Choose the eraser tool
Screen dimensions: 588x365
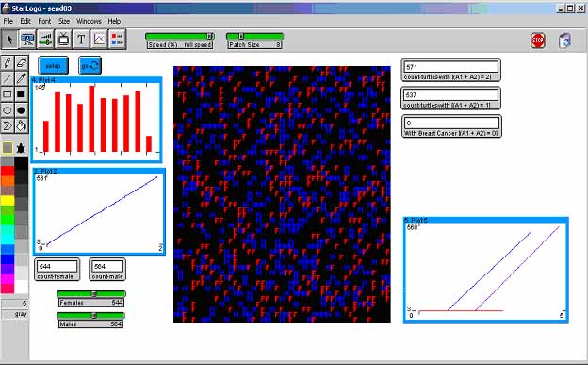click(x=22, y=62)
